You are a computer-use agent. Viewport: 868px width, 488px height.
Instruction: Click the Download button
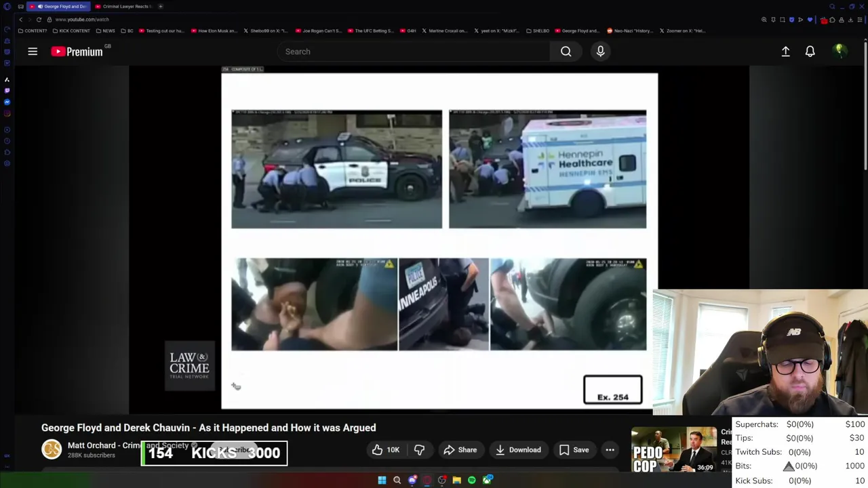(518, 450)
